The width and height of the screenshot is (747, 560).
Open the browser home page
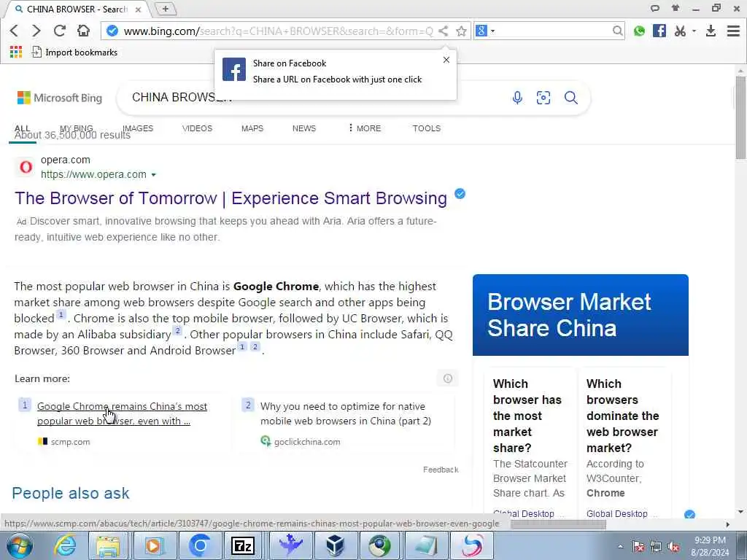coord(83,31)
